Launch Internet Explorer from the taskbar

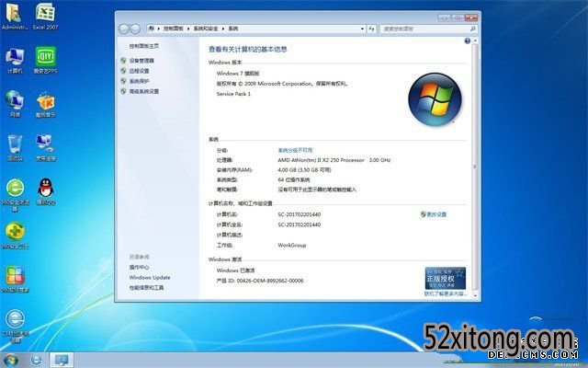(37, 360)
